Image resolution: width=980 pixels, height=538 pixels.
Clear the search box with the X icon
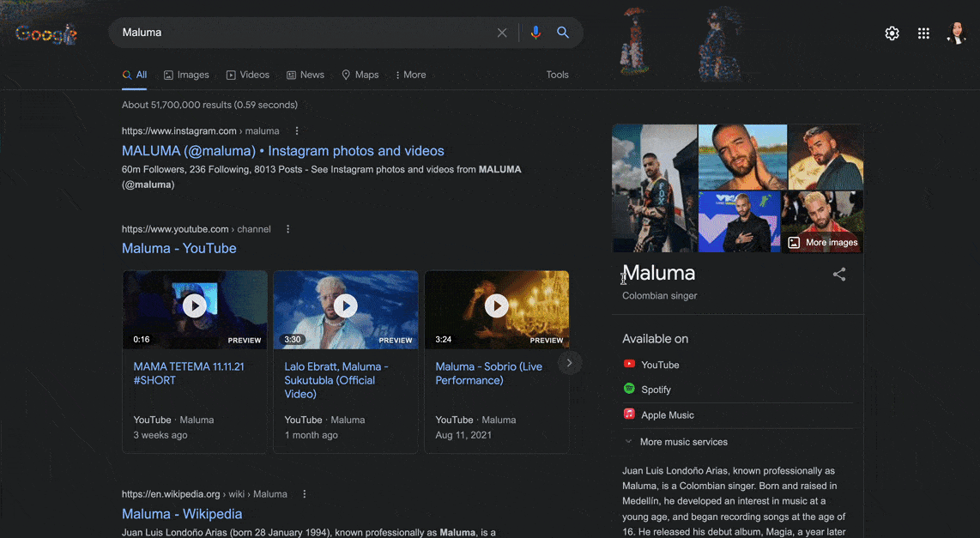502,33
